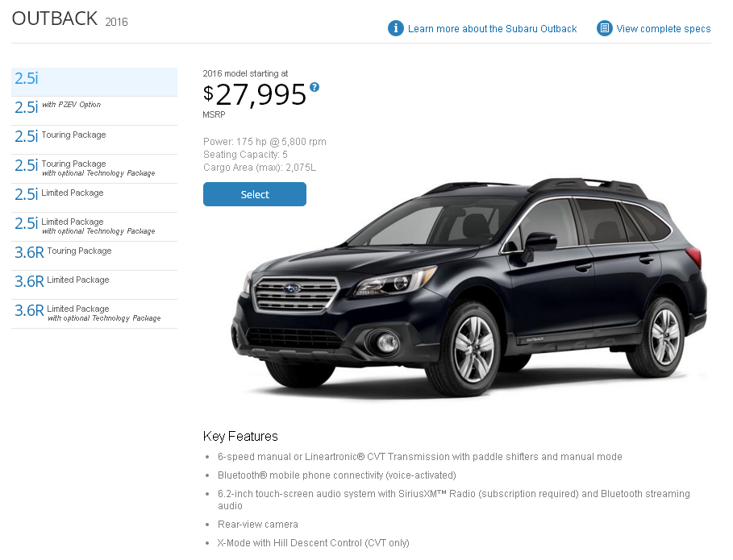Select 3.6R Touring Package trim
The width and height of the screenshot is (733, 560).
tap(94, 255)
